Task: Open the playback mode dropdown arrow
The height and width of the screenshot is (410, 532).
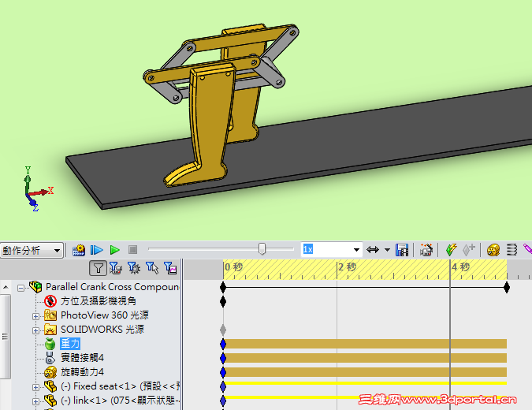Action: [x=387, y=250]
